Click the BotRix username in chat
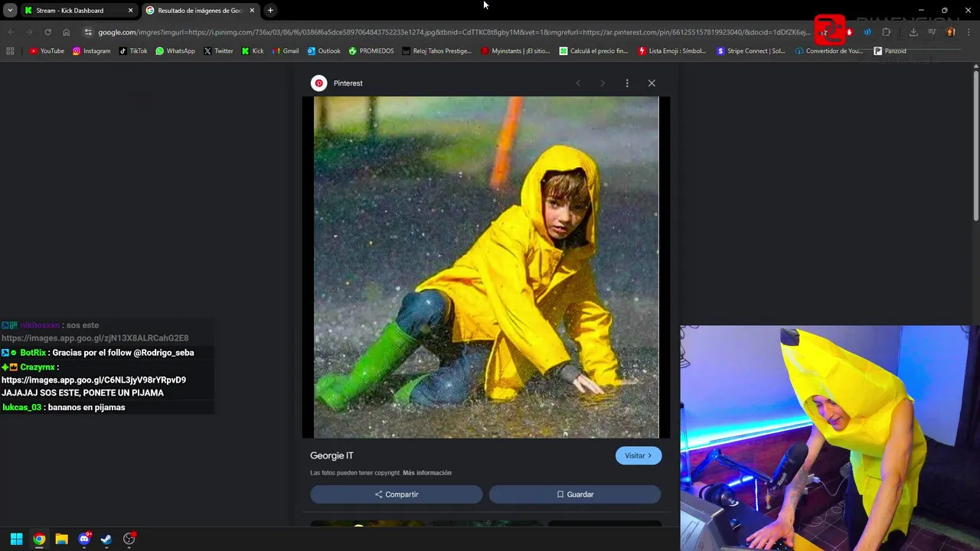Viewport: 980px width, 551px height. pyautogui.click(x=33, y=353)
